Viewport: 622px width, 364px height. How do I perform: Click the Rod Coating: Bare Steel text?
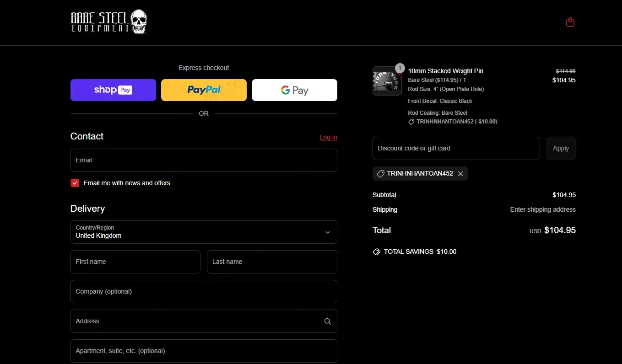[x=438, y=112]
